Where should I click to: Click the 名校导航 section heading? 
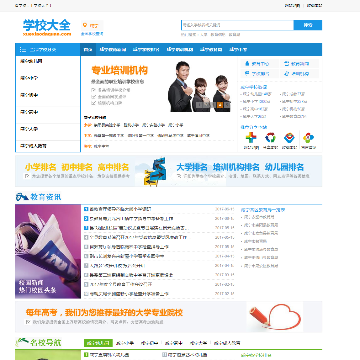tap(46, 342)
